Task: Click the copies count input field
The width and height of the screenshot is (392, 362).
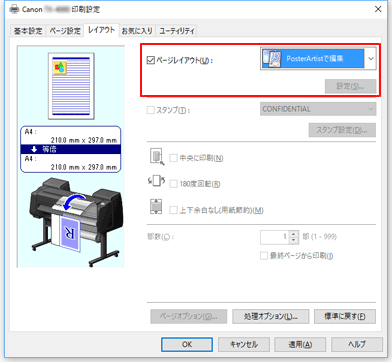Action: tap(275, 237)
